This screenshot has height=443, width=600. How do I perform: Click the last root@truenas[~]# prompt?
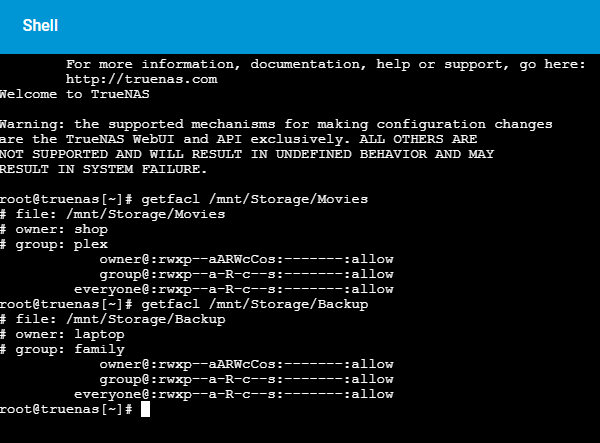click(66, 409)
